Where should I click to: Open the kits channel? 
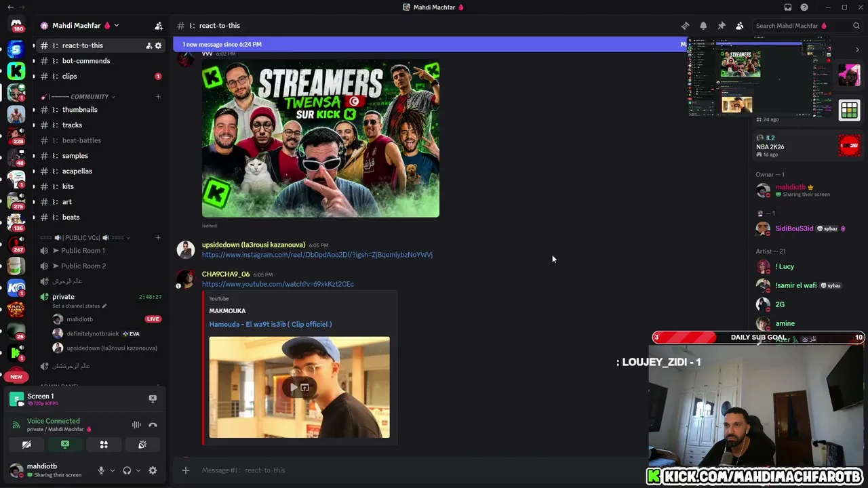tap(101, 186)
